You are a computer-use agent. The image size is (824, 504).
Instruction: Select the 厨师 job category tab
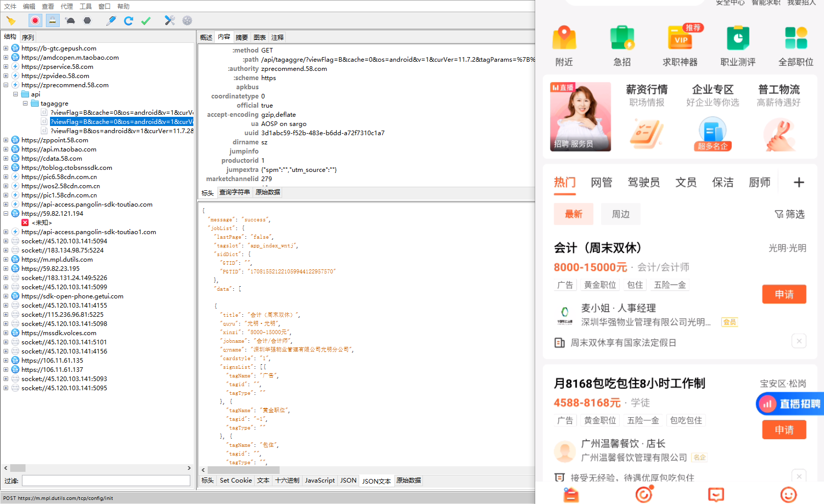tap(760, 182)
